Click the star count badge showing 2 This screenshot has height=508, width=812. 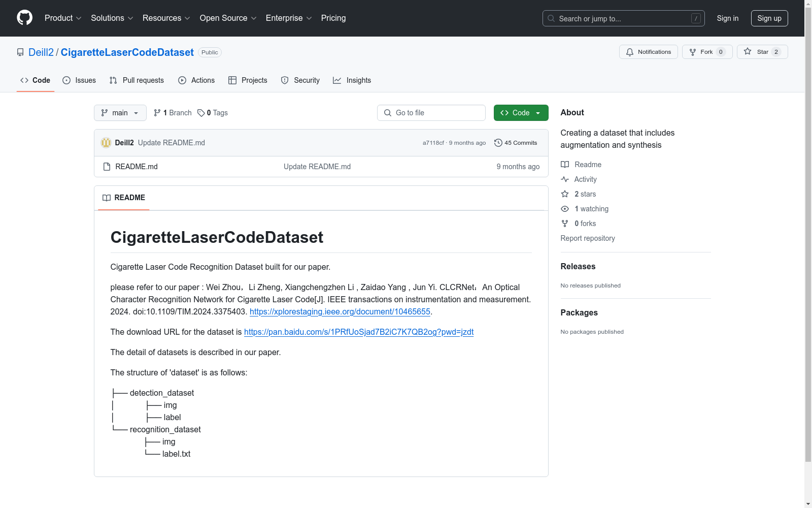tap(776, 52)
